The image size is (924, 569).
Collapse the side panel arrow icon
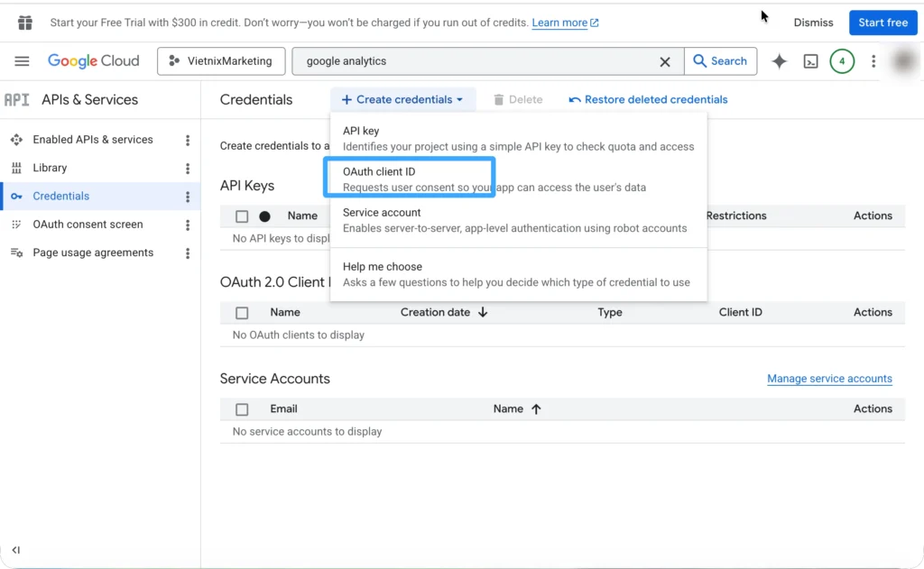[x=16, y=550]
